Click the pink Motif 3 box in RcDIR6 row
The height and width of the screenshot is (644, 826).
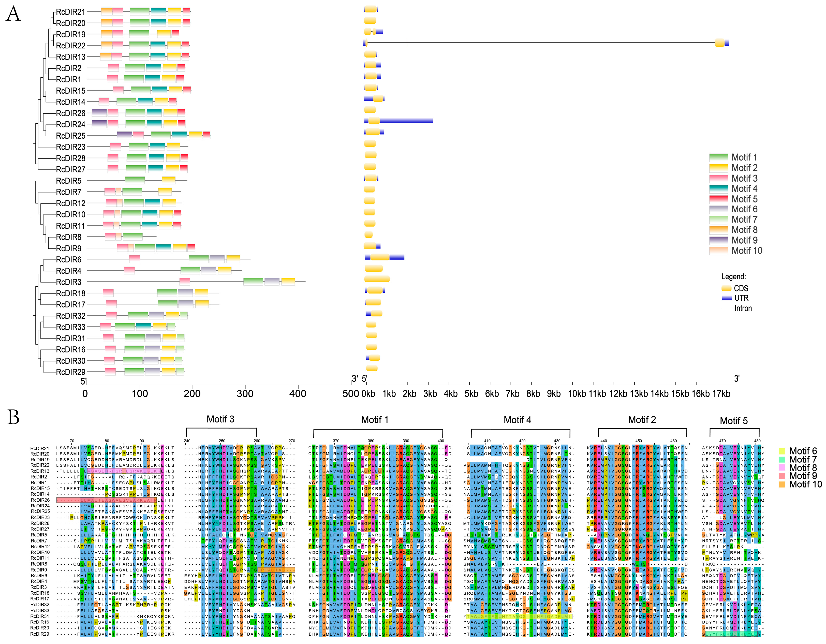[135, 259]
